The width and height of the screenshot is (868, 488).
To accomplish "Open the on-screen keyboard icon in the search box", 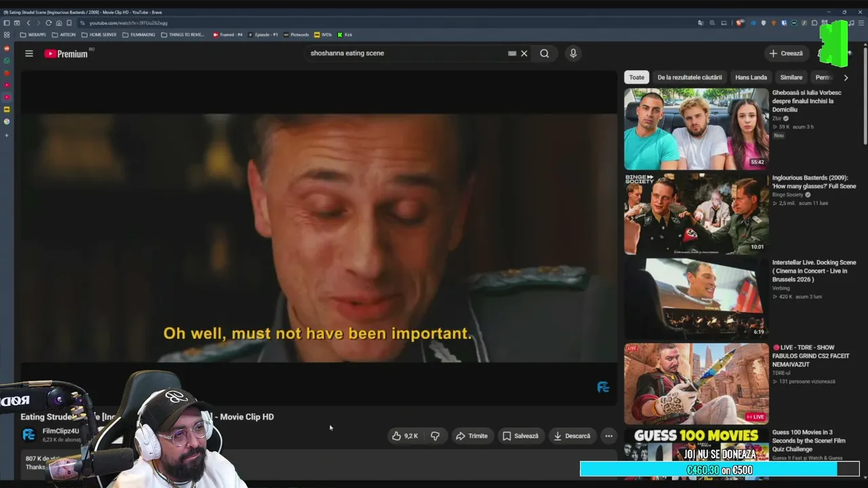I will point(512,54).
